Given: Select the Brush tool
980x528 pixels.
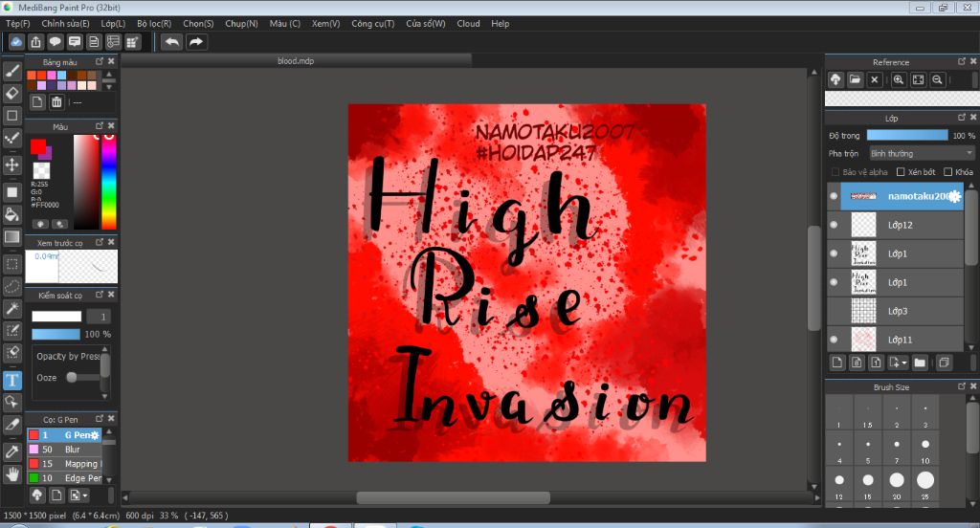Looking at the screenshot, I should (x=11, y=71).
